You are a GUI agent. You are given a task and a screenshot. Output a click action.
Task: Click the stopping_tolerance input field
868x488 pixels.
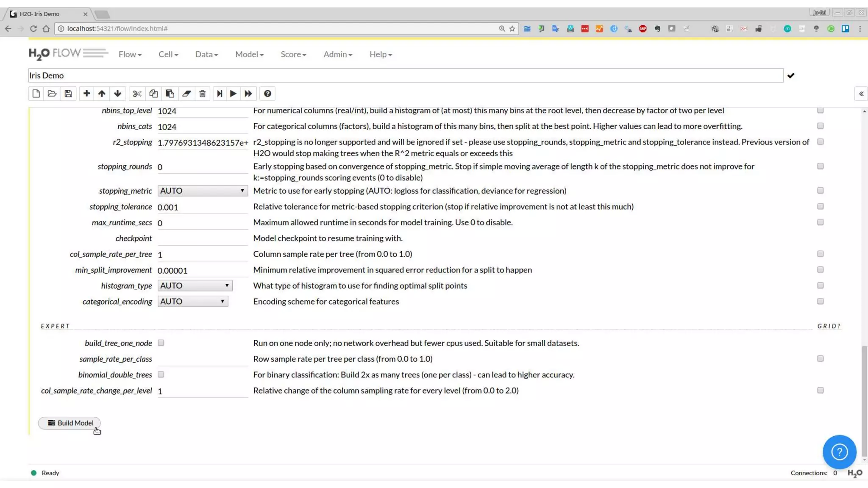point(202,207)
